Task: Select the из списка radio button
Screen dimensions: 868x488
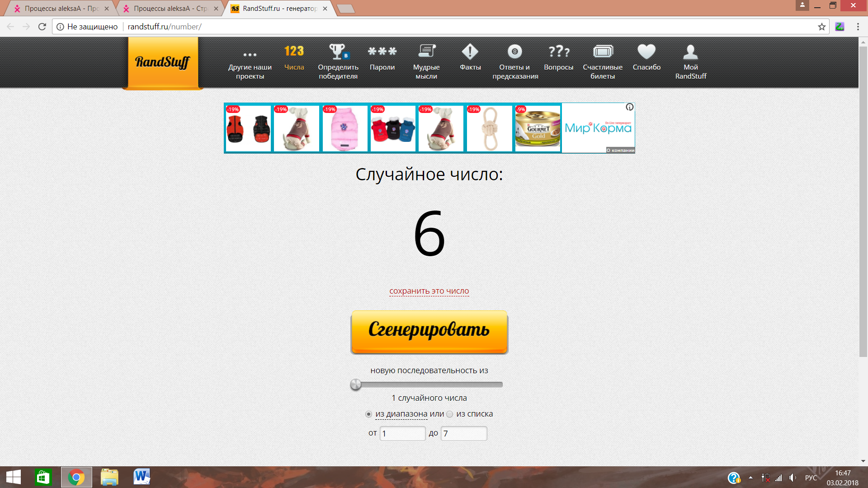Action: [449, 414]
